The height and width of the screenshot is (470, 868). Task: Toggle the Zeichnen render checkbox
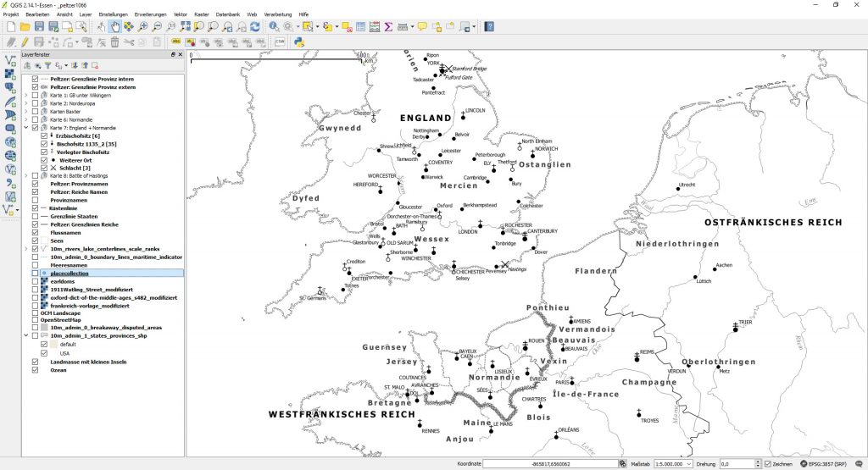coord(768,464)
